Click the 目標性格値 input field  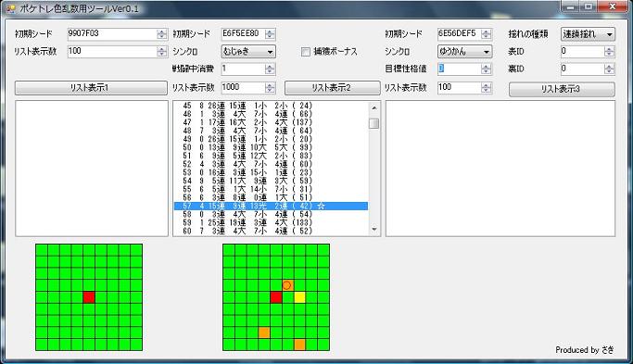point(460,69)
